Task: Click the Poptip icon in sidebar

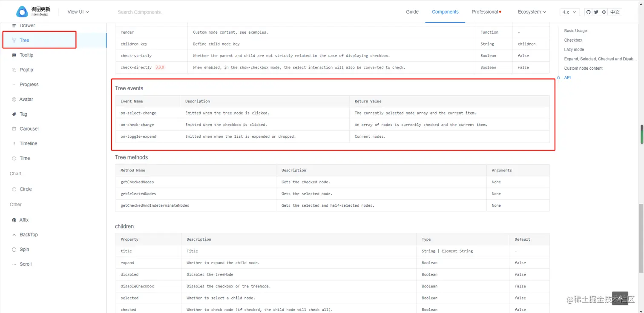Action: tap(14, 70)
